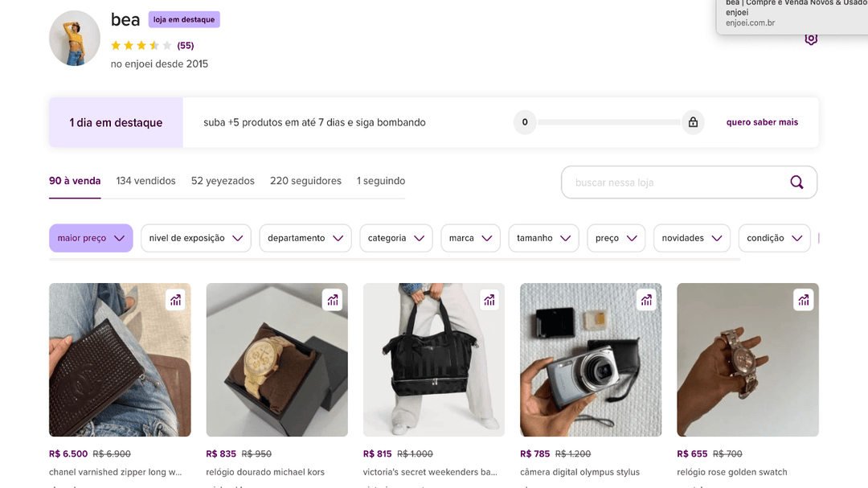The image size is (868, 488).
Task: Click the purple icon below the browser tooltip
Action: pos(811,39)
